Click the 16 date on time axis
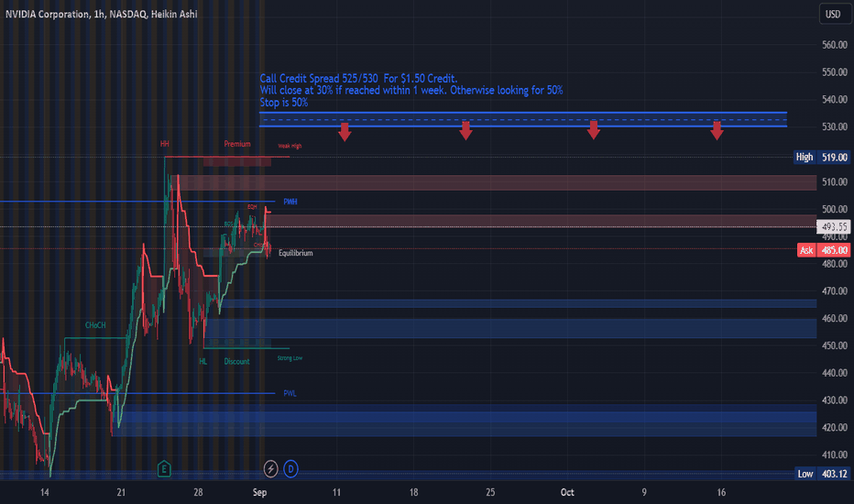Screen dimensions: 854x504 (721, 492)
